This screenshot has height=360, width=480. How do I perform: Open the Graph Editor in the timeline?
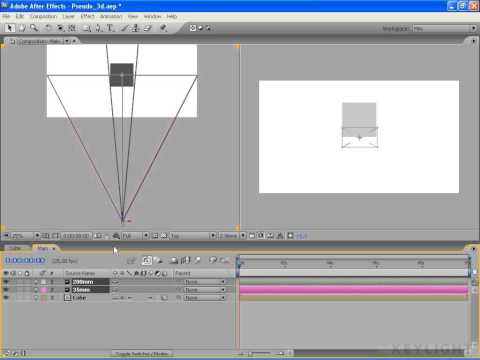pos(225,260)
